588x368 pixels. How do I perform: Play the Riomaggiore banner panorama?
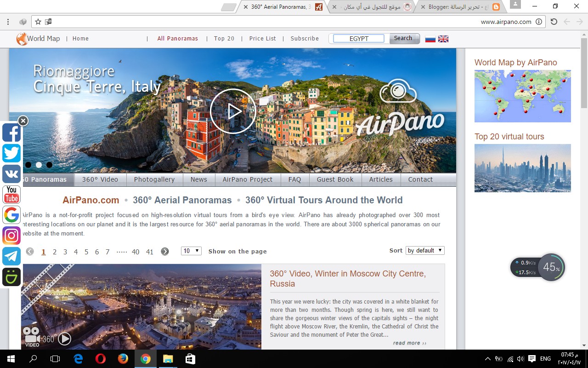click(x=233, y=111)
